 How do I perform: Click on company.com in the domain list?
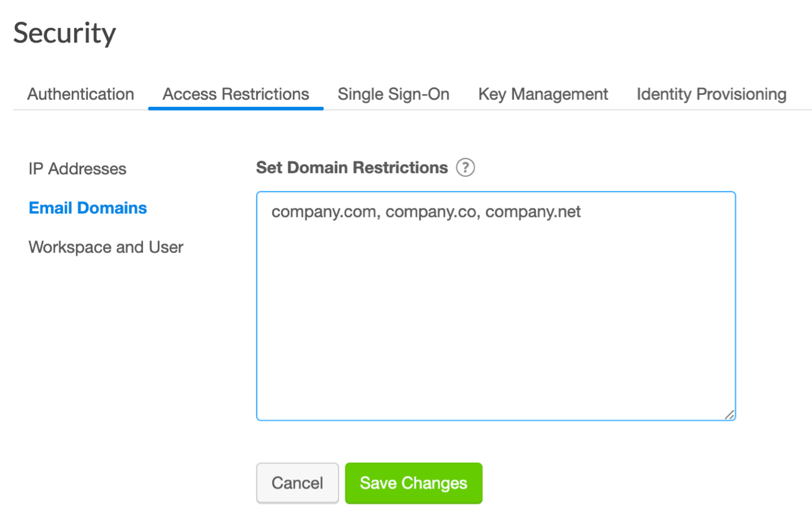click(x=324, y=212)
